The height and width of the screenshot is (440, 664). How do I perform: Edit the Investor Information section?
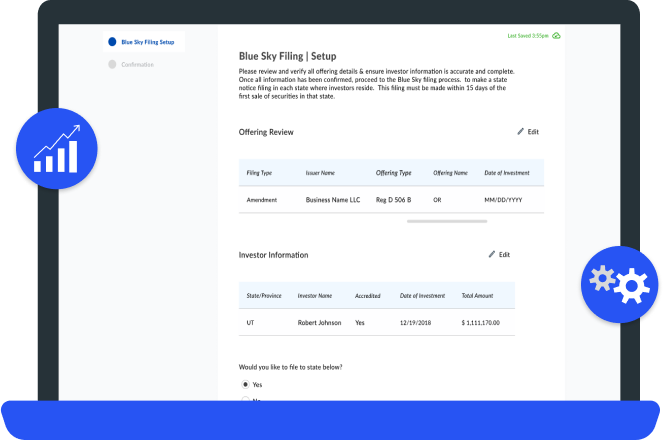[499, 255]
